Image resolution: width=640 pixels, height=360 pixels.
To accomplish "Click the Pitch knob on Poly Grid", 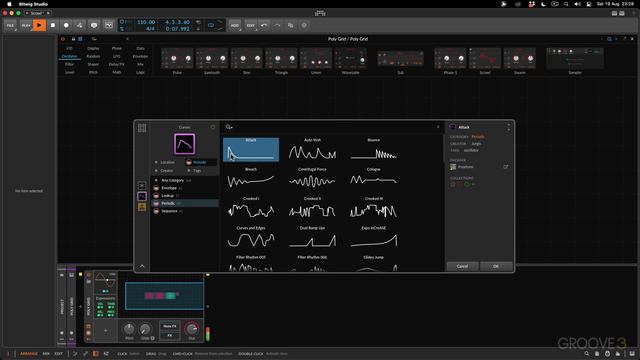I will (129, 329).
